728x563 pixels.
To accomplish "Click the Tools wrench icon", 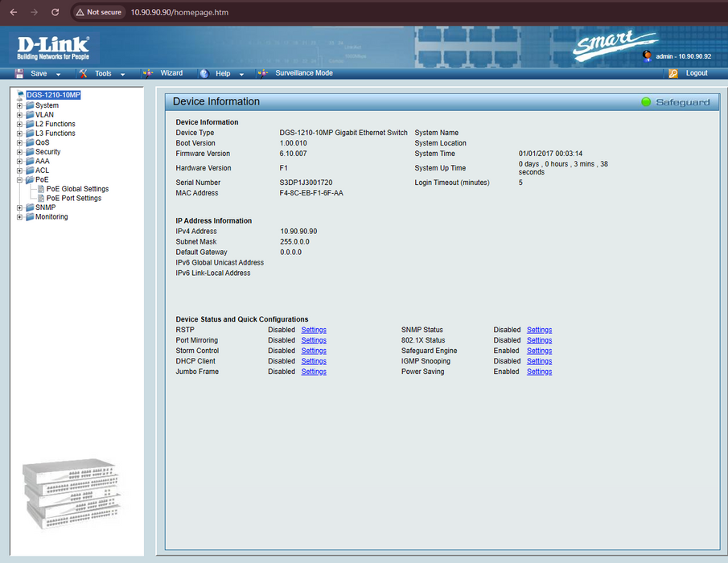I will point(83,73).
